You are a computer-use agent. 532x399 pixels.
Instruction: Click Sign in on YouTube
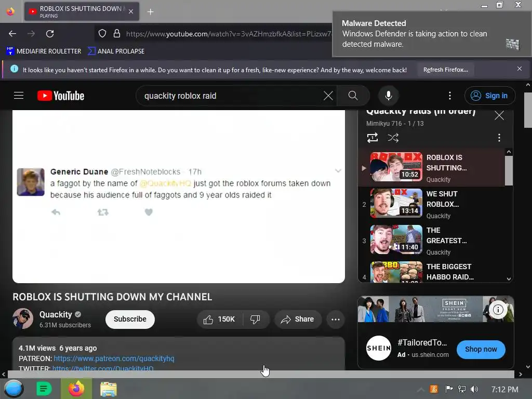pyautogui.click(x=490, y=96)
